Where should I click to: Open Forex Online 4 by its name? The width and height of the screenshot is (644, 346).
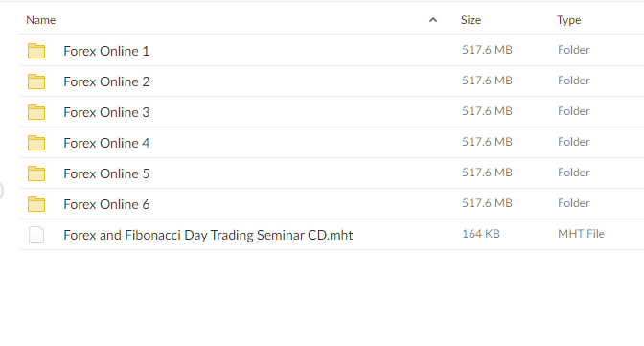[x=106, y=143]
